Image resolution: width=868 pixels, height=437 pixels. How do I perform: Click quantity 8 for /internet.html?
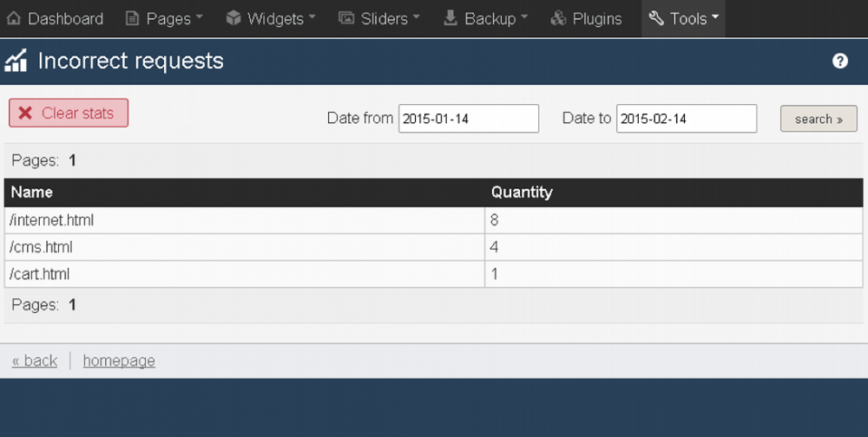[x=495, y=220]
